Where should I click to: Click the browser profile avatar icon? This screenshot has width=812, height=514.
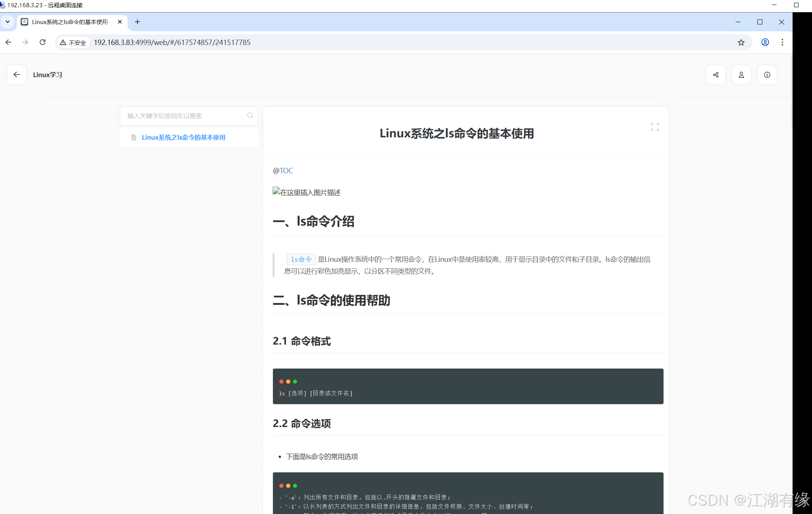765,42
